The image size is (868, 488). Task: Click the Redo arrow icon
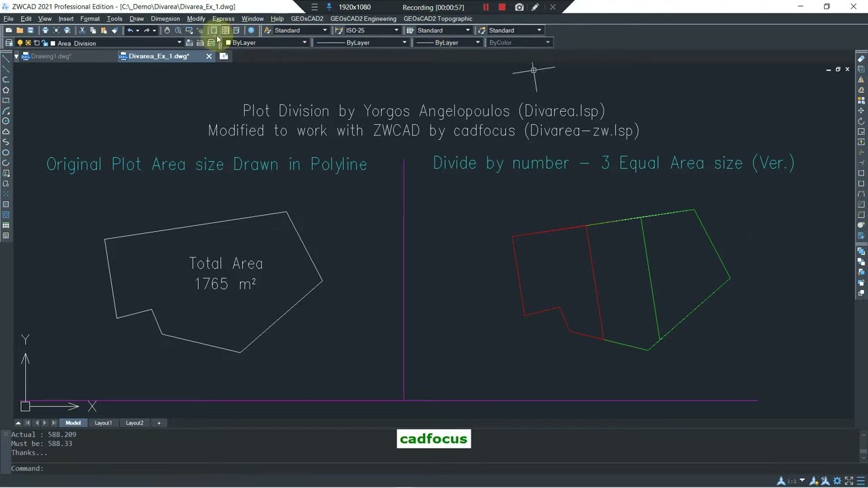(146, 30)
